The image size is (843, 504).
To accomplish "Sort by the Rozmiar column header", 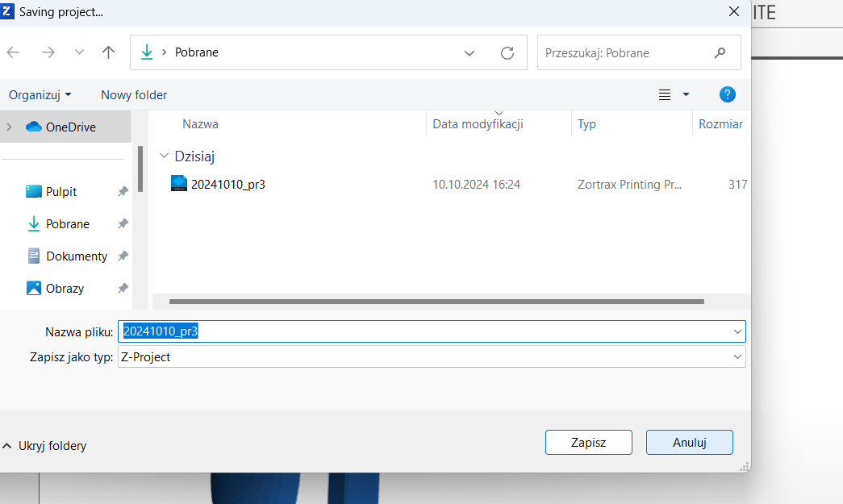I will [x=720, y=124].
